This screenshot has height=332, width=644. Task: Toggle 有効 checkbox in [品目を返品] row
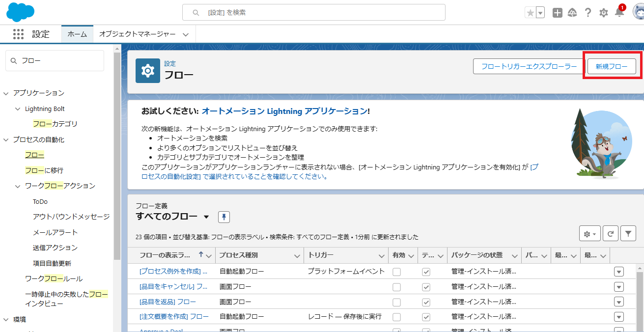click(396, 302)
